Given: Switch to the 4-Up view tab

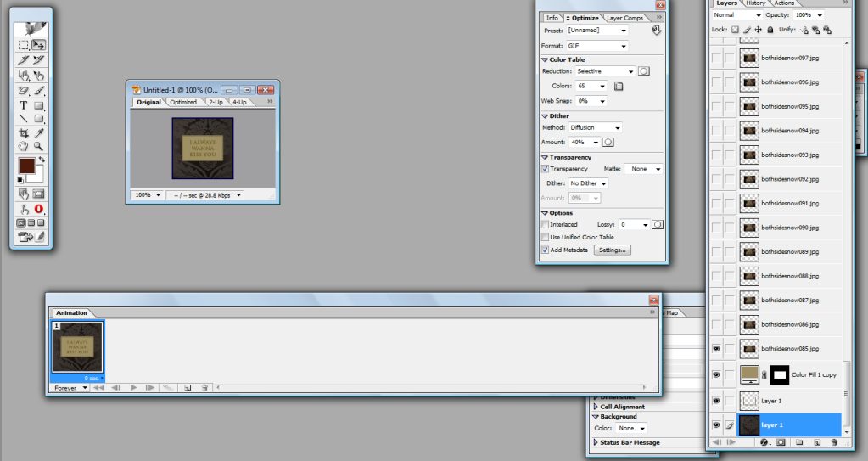Looking at the screenshot, I should tap(239, 103).
